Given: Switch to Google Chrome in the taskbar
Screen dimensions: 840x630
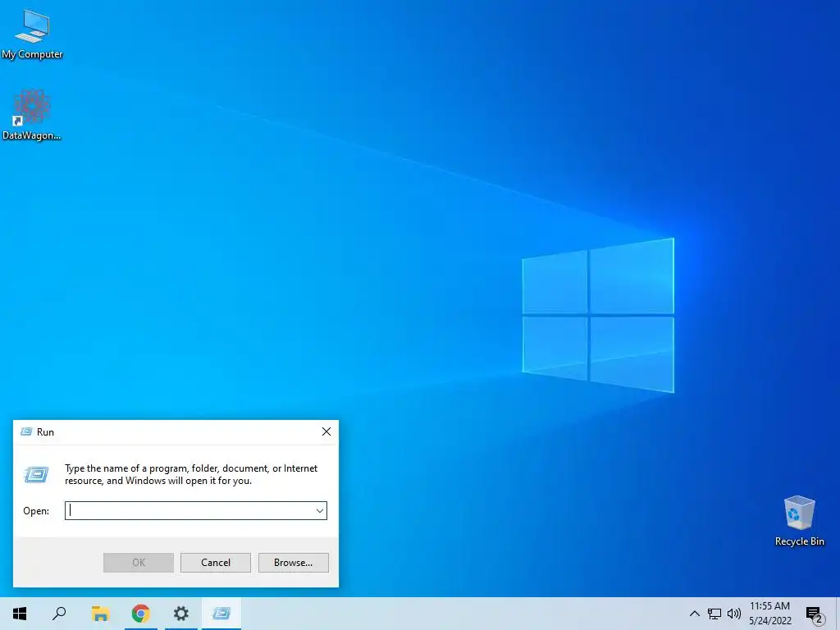Looking at the screenshot, I should 141,614.
